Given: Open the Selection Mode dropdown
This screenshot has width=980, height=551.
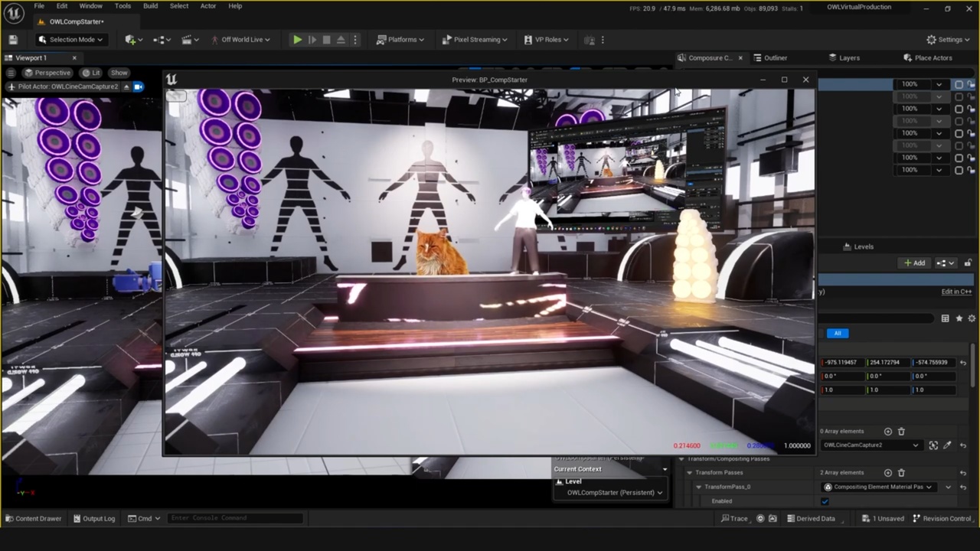Looking at the screenshot, I should point(71,40).
